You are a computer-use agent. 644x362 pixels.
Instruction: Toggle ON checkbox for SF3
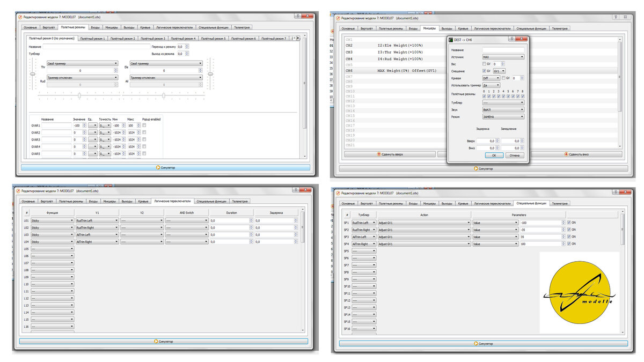pyautogui.click(x=569, y=237)
